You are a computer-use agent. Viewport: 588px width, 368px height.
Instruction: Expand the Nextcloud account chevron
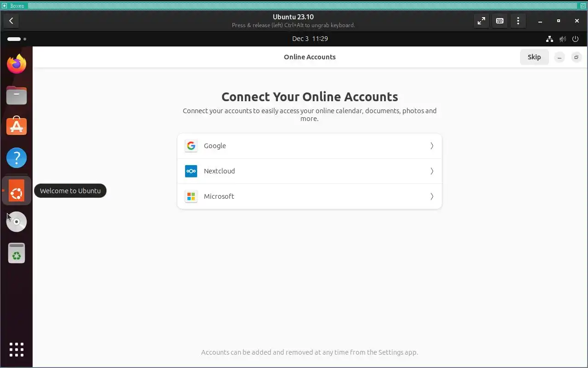click(432, 171)
